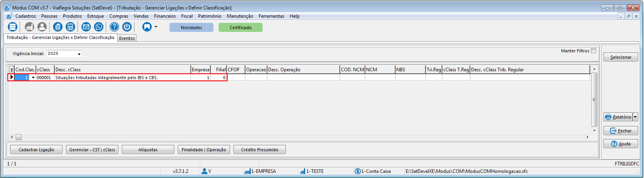Open the calculator toolbar icon

point(70,27)
